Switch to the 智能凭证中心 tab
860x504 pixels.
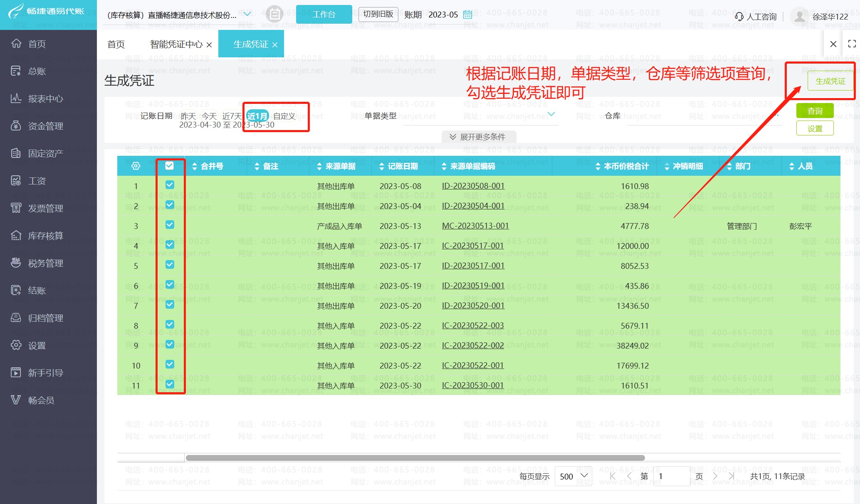click(176, 44)
